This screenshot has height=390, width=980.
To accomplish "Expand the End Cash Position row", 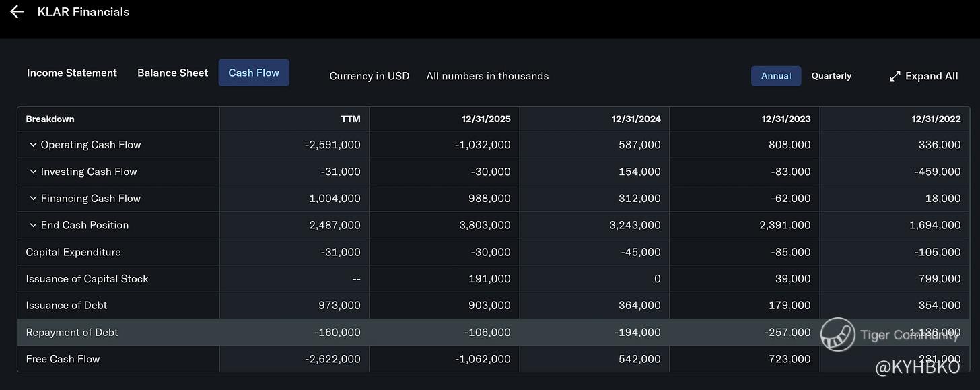I will (33, 225).
